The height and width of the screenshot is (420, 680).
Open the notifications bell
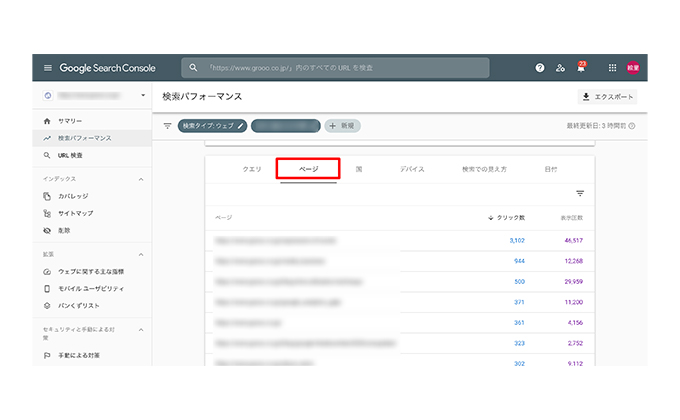(581, 67)
